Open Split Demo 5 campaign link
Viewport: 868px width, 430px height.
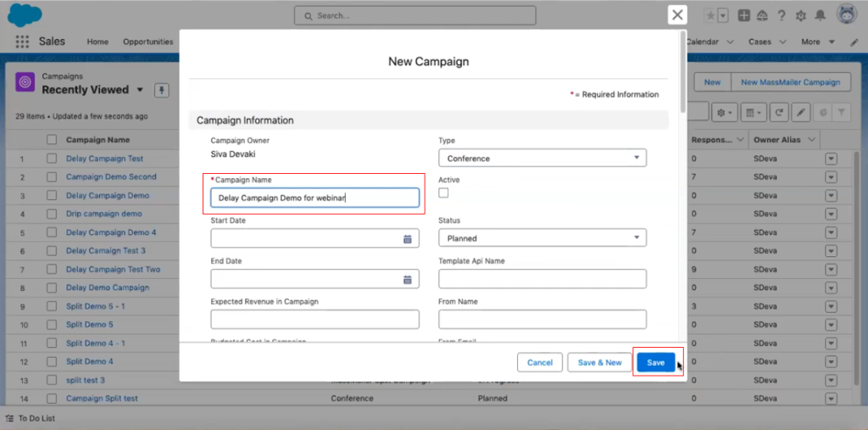coord(89,325)
